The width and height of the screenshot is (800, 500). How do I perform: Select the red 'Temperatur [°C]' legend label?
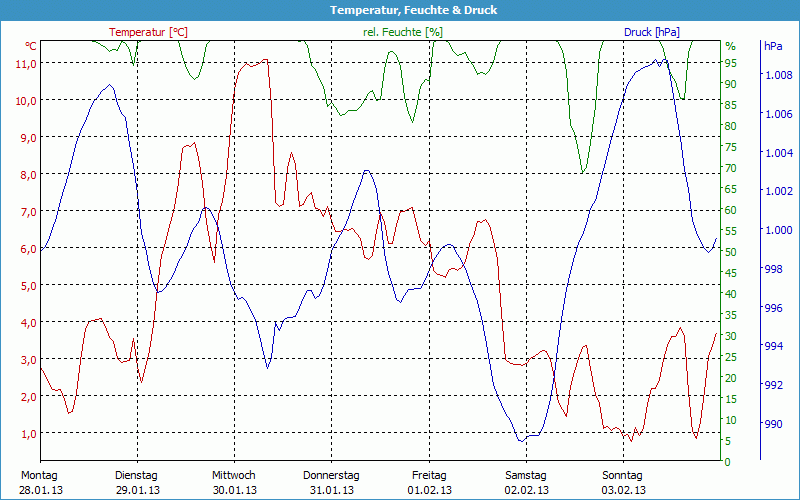pos(148,32)
